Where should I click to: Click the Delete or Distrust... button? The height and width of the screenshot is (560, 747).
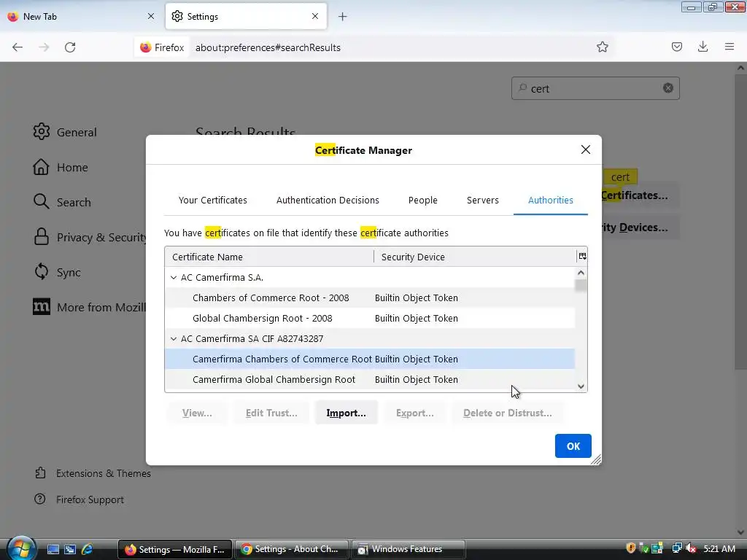pos(508,413)
